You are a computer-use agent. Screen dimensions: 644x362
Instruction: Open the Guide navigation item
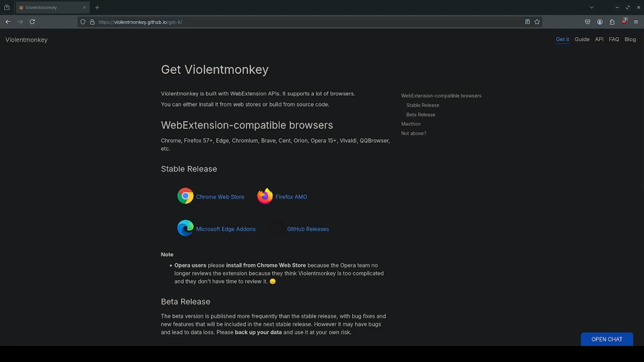coord(582,39)
